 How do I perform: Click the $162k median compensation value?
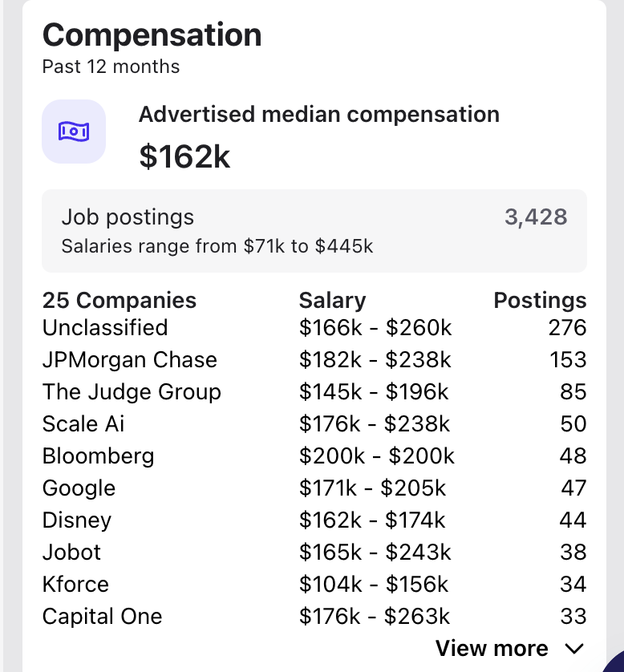click(x=184, y=157)
